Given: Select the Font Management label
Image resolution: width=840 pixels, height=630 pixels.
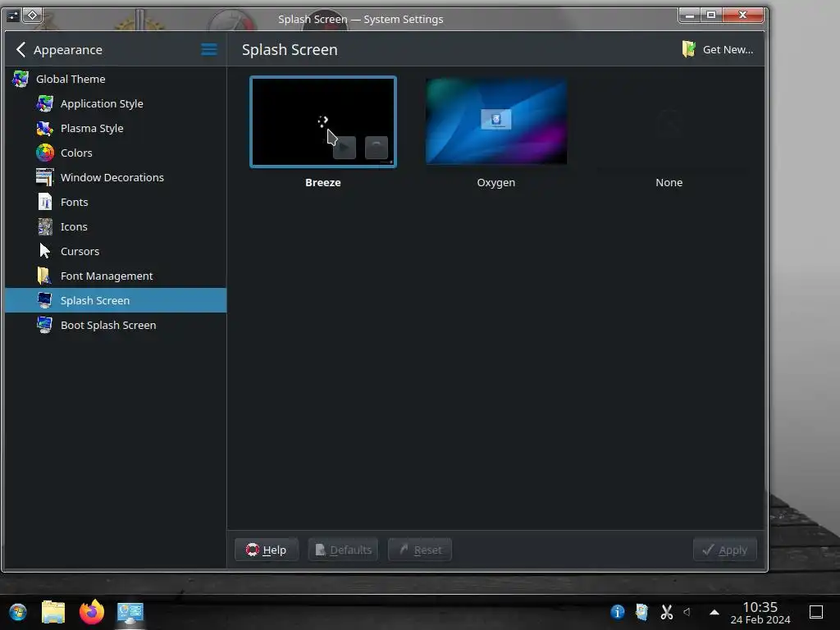Looking at the screenshot, I should (107, 276).
